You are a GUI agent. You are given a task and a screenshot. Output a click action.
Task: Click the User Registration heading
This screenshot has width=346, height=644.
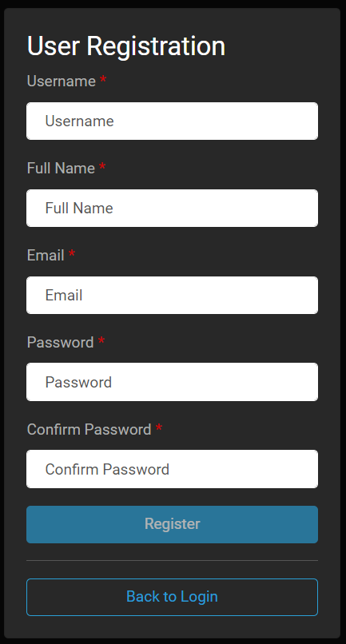[126, 46]
